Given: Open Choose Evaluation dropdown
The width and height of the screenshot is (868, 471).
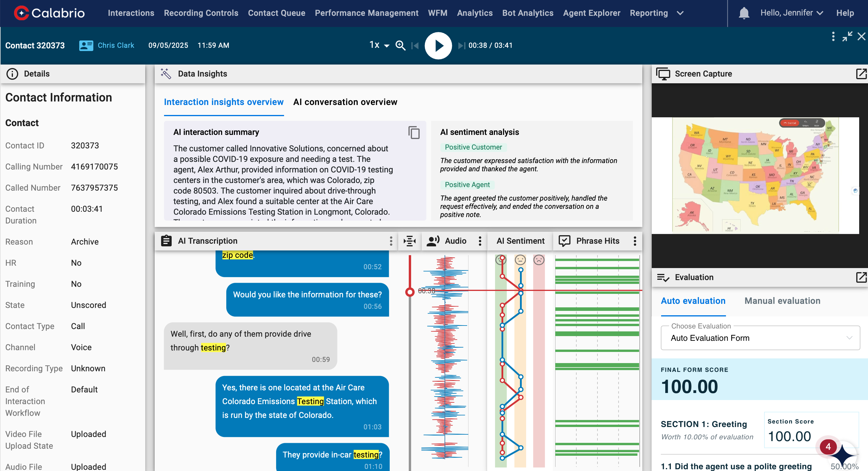Looking at the screenshot, I should point(760,338).
